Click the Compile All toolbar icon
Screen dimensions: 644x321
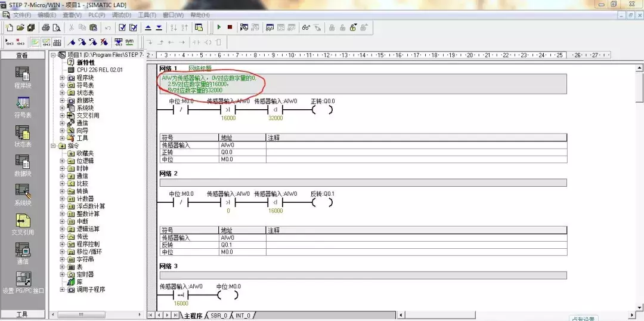133,27
